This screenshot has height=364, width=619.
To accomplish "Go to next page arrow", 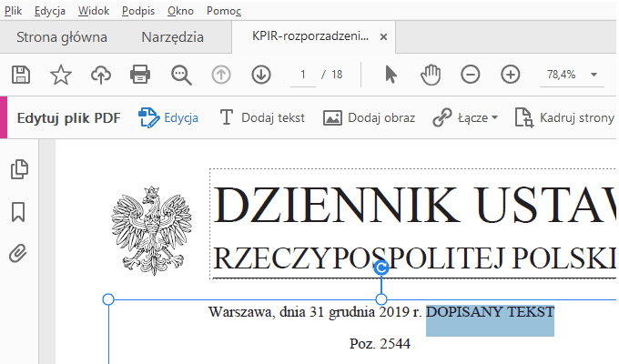I will pos(261,75).
